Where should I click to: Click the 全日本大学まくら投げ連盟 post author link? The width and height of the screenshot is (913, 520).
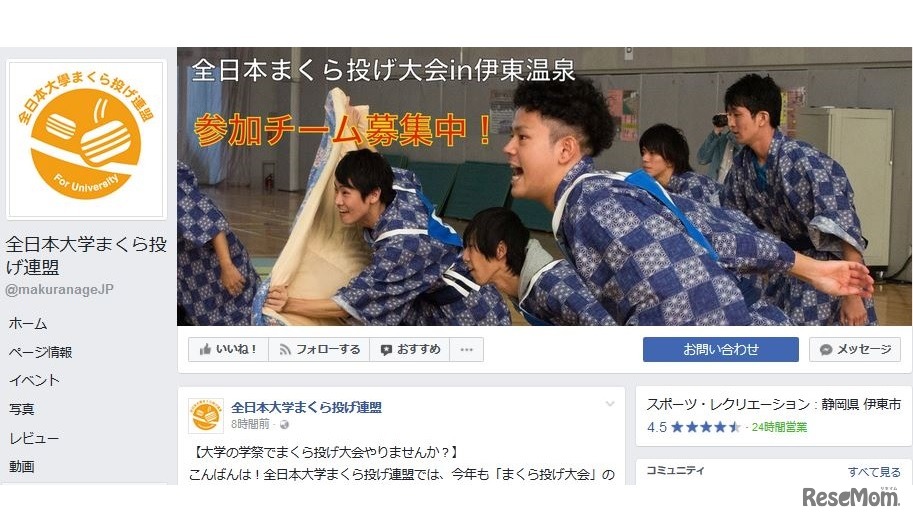[x=306, y=407]
